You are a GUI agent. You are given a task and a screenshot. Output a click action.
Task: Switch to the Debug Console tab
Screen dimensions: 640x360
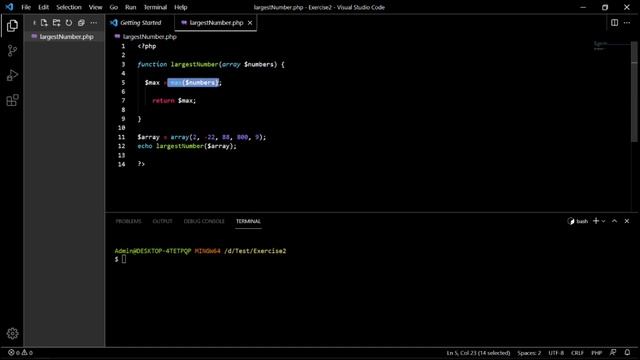tap(204, 221)
